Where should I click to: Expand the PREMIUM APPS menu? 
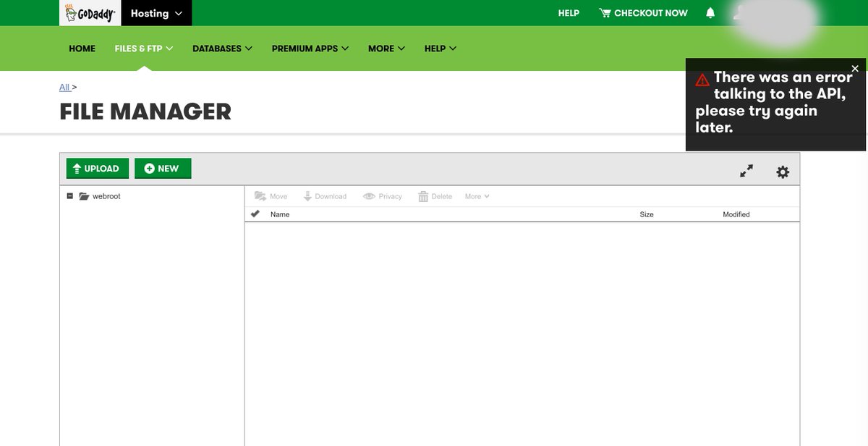[x=310, y=49]
